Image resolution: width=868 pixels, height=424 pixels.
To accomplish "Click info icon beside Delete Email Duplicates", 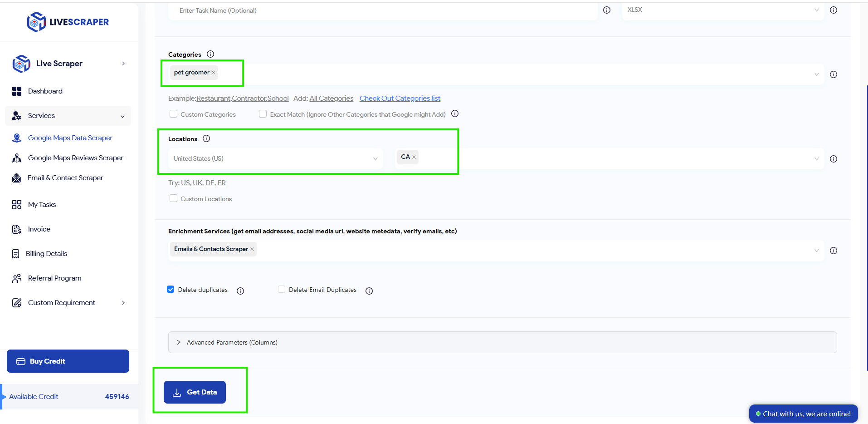I will 369,291.
